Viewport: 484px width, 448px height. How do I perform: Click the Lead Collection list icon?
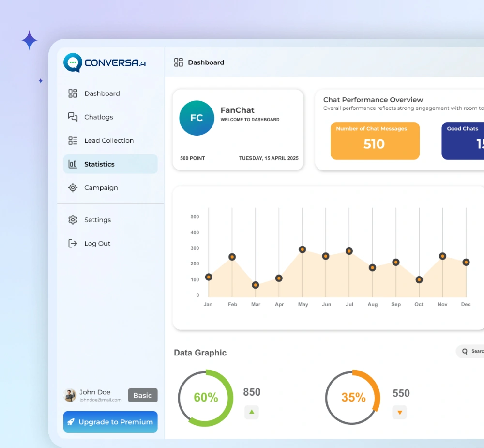[x=73, y=140]
